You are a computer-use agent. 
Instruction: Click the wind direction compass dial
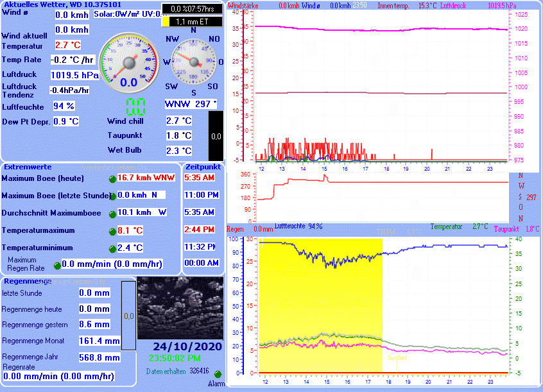[x=193, y=62]
